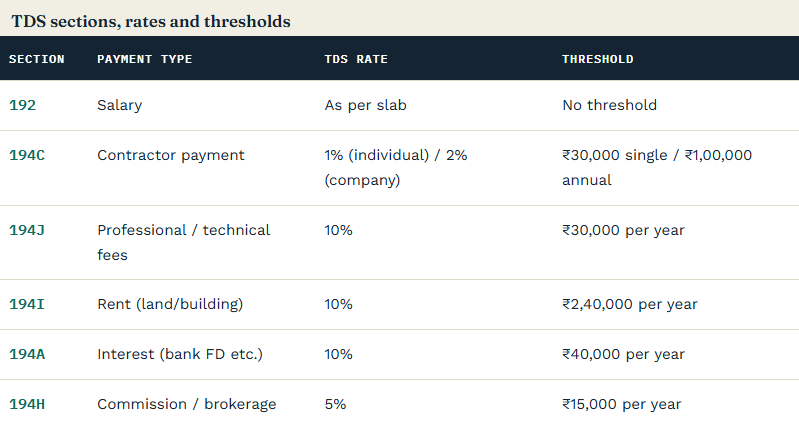Click the PAYMENT TYPE column header
The width and height of the screenshot is (799, 421).
point(145,59)
